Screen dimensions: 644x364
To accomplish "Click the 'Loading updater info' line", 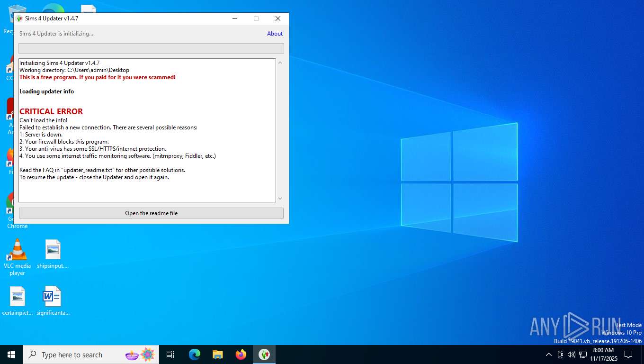I will click(x=46, y=91).
